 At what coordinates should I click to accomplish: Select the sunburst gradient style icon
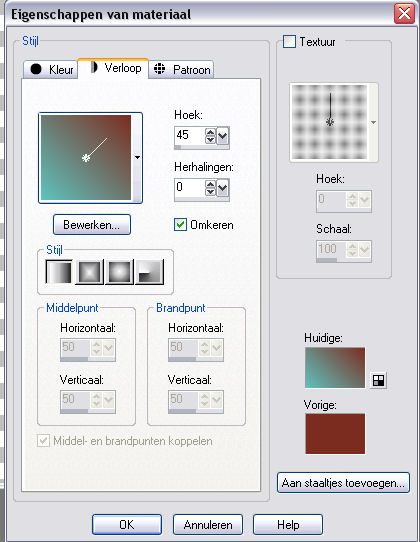[119, 272]
